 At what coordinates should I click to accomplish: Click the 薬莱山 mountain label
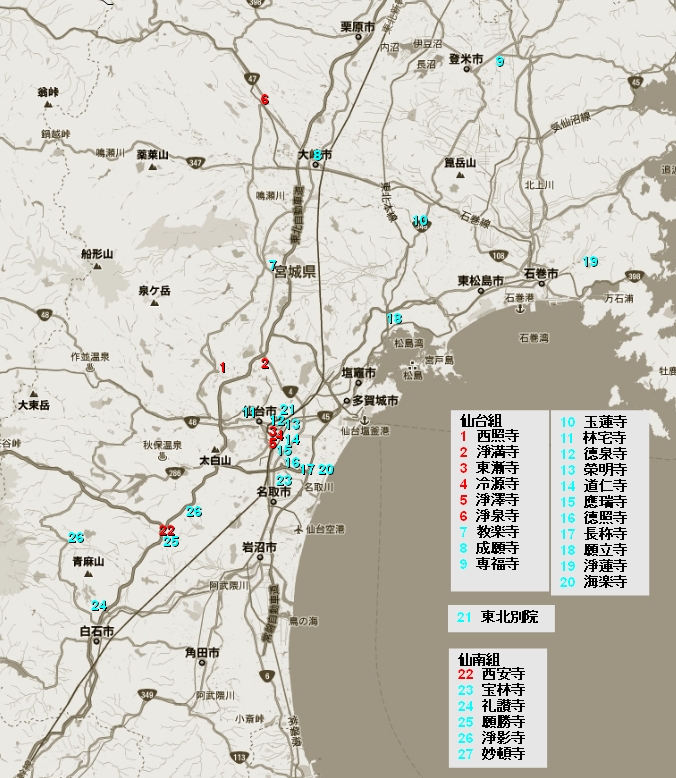[153, 155]
